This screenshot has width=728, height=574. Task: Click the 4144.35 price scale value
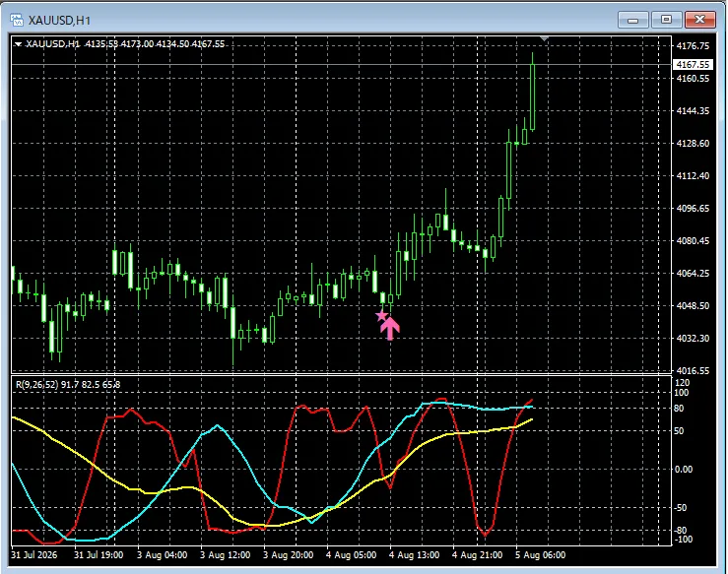(693, 110)
